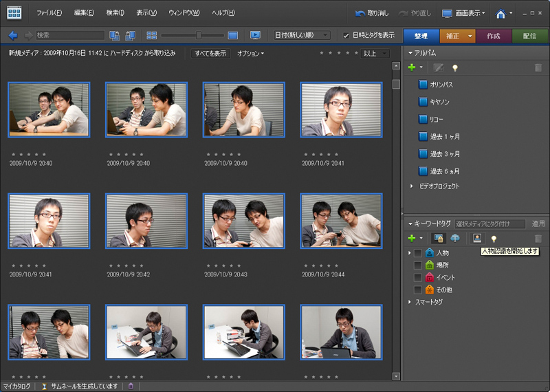Click the edit album pencil icon
This screenshot has height=392, width=550.
click(x=438, y=67)
